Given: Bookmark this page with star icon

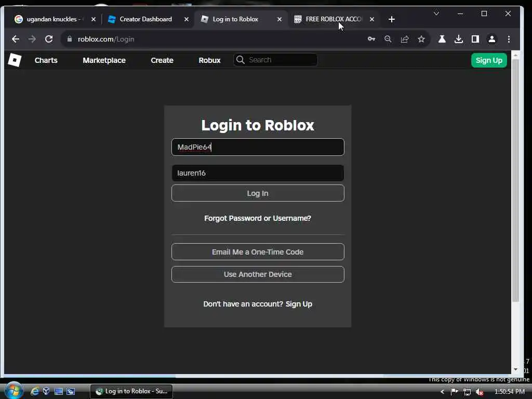Looking at the screenshot, I should pyautogui.click(x=421, y=39).
